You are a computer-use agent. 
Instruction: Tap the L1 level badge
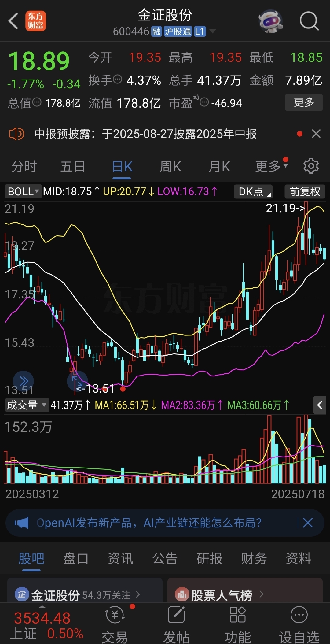(x=200, y=31)
